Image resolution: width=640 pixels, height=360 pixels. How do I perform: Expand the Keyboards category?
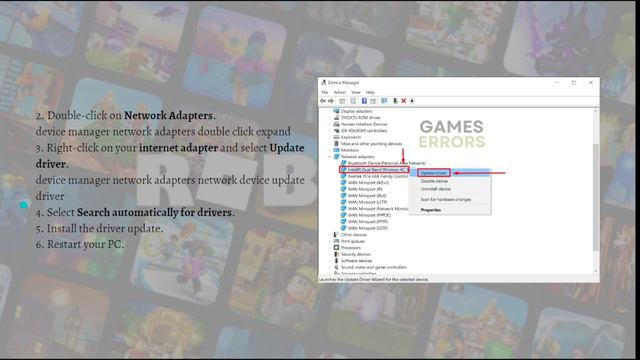click(330, 137)
